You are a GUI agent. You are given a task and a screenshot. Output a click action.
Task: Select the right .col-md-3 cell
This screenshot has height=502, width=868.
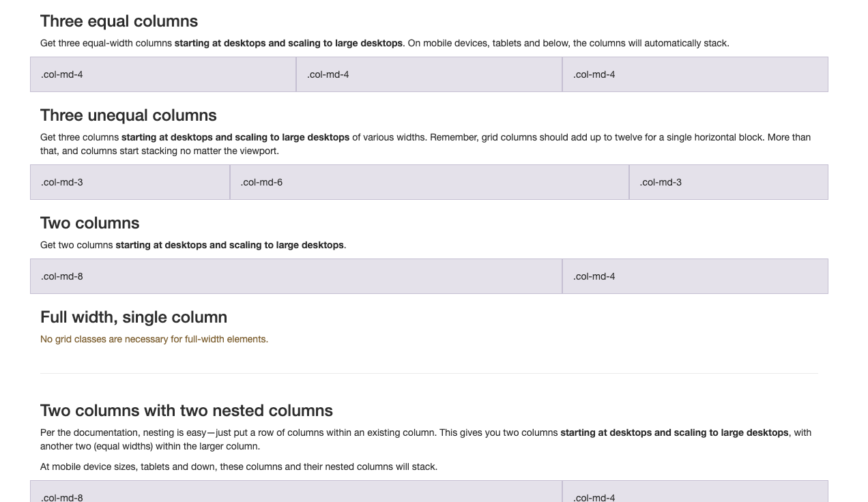(x=729, y=182)
